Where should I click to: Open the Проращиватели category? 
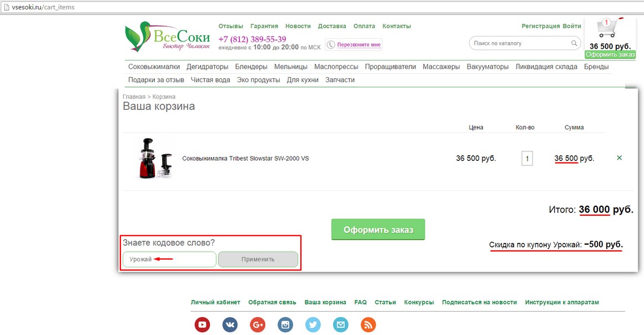390,67
